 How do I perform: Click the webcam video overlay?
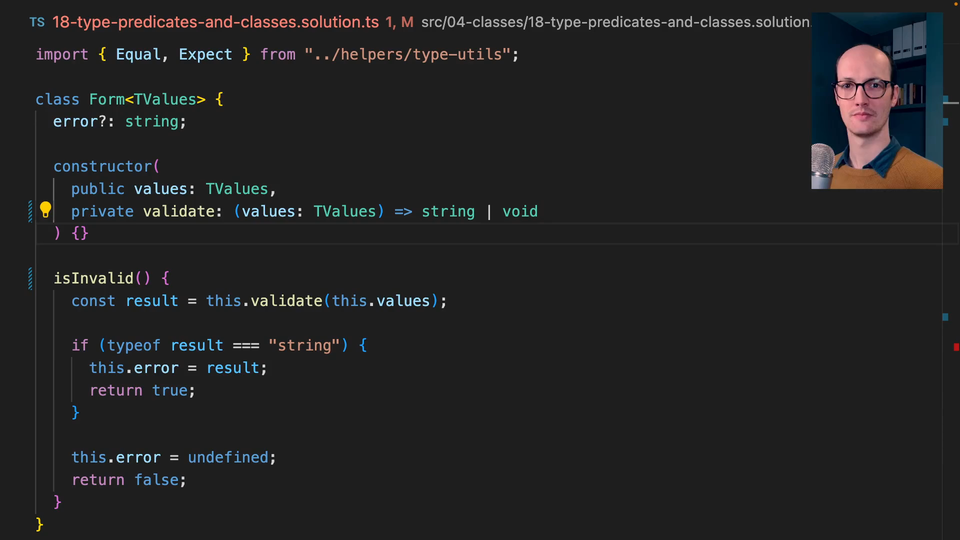876,100
